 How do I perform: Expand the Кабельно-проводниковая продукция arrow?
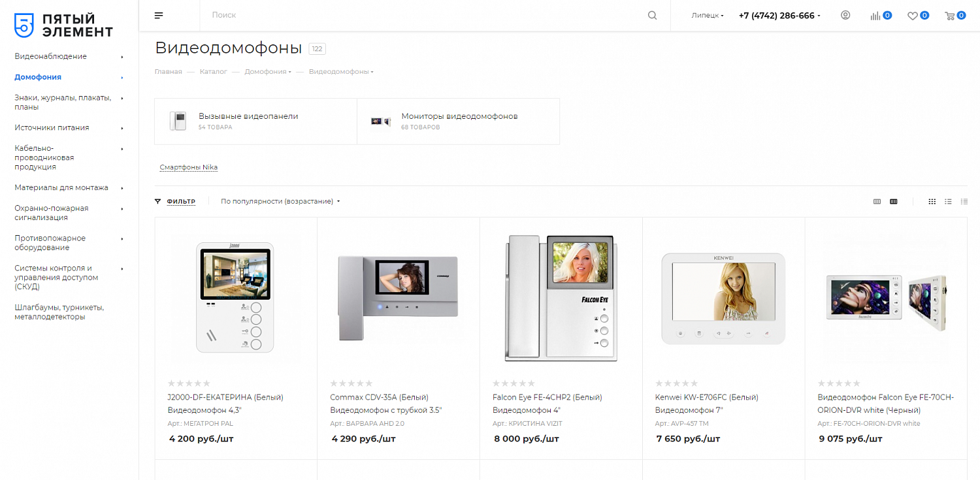point(122,149)
